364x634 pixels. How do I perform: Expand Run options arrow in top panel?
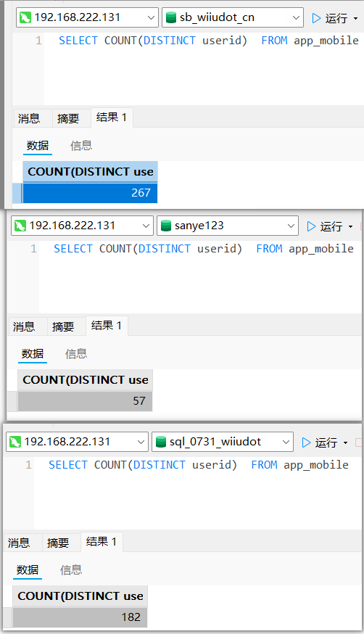pyautogui.click(x=355, y=18)
